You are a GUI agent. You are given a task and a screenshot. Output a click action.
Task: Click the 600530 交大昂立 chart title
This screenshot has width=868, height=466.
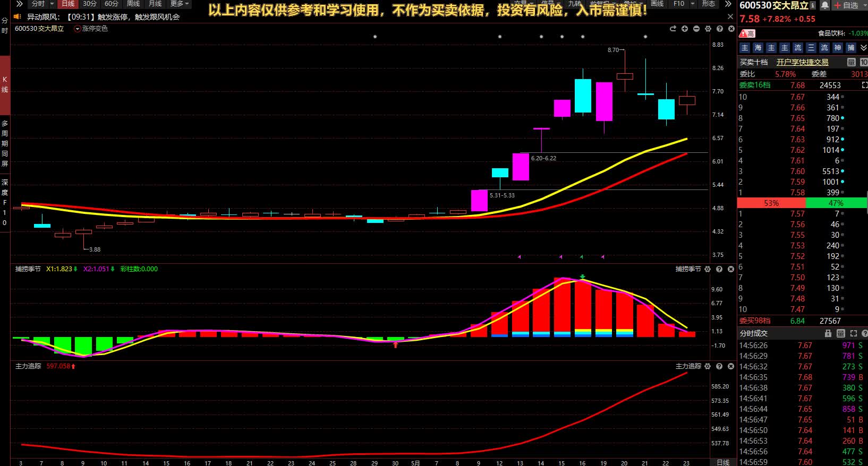point(39,29)
